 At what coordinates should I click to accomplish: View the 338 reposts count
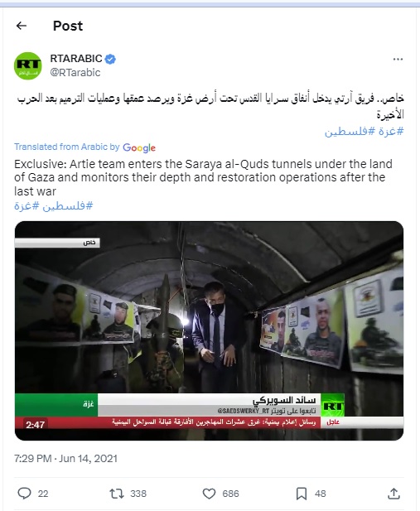138,494
